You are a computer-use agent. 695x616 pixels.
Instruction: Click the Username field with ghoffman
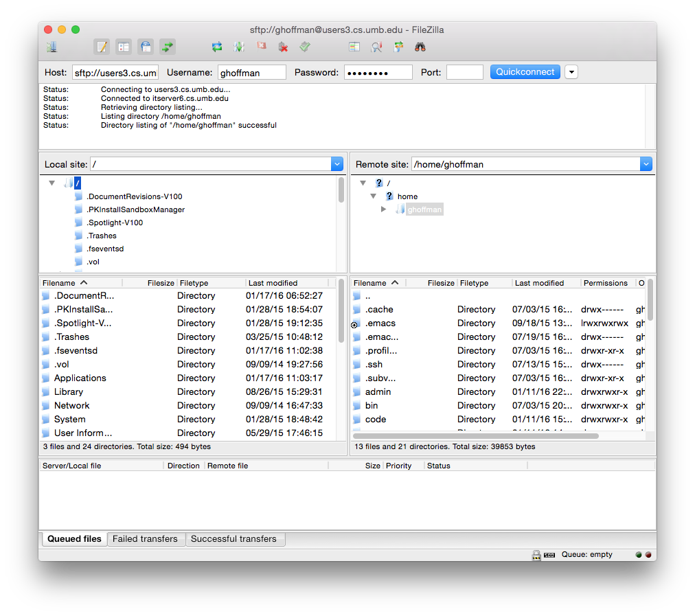coord(252,73)
